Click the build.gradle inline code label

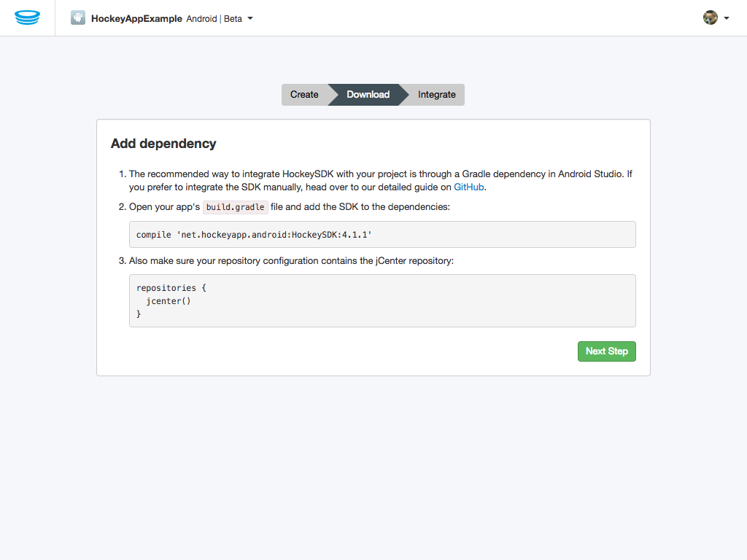[x=235, y=206]
